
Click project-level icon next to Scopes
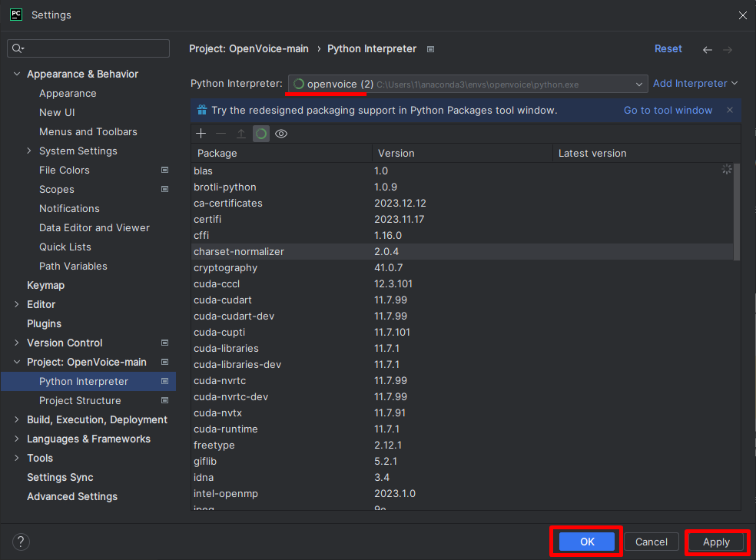point(165,189)
